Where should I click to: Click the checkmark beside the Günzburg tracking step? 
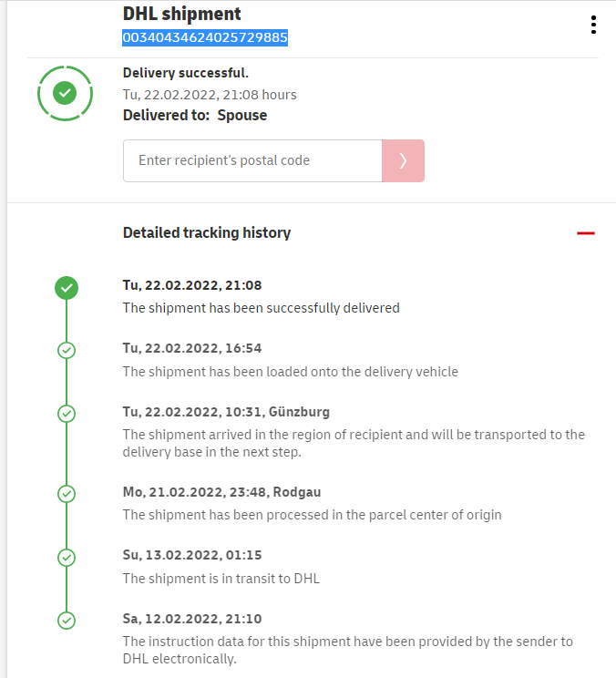click(67, 414)
